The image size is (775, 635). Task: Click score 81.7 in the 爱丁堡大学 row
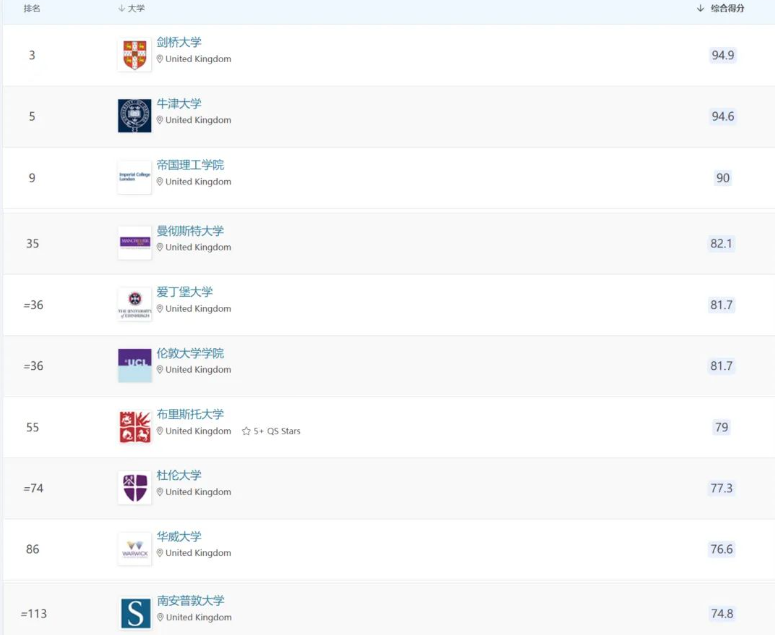click(722, 305)
